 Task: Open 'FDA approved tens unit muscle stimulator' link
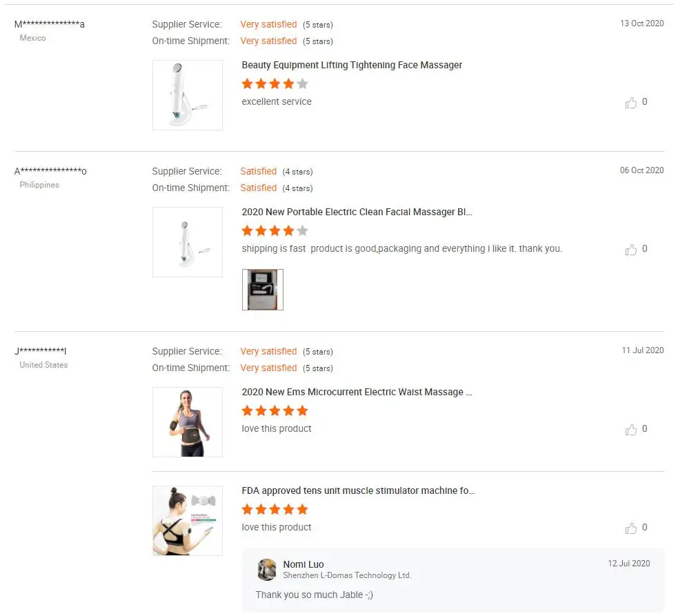(358, 491)
